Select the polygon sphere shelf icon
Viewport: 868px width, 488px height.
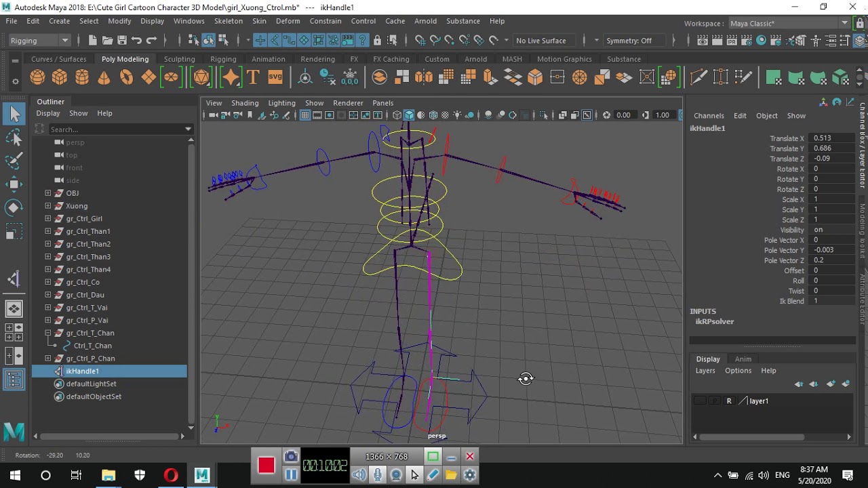coord(37,77)
